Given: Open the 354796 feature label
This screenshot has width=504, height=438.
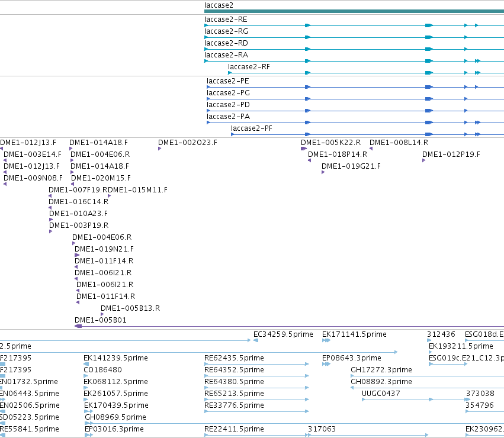Looking at the screenshot, I should tap(480, 405).
